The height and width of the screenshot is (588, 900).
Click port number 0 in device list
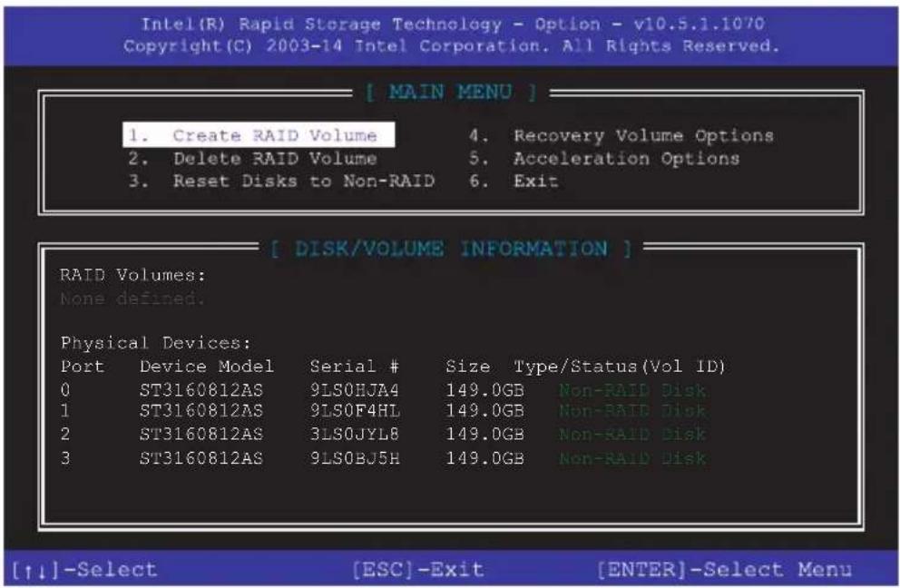(x=65, y=390)
